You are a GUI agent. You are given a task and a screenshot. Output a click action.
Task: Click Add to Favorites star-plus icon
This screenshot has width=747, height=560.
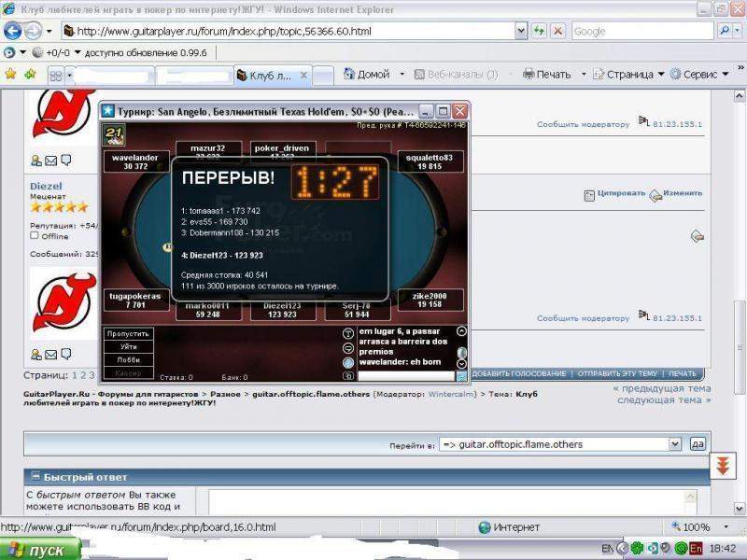pyautogui.click(x=30, y=74)
